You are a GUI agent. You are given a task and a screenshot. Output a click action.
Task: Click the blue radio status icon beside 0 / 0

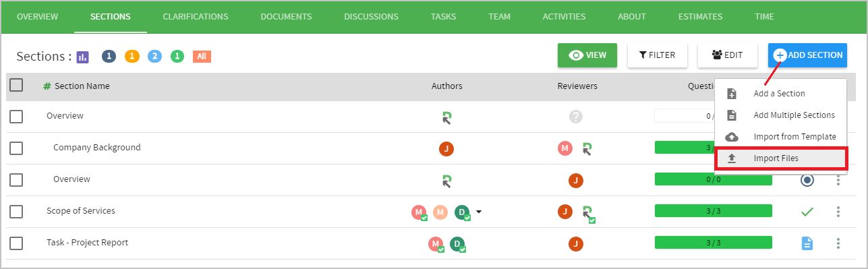tap(807, 180)
